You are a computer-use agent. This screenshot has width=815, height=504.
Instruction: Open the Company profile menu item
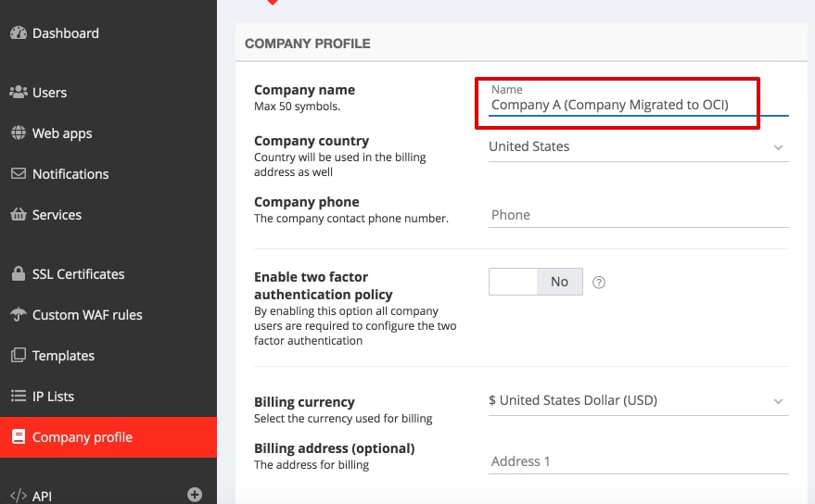point(83,437)
